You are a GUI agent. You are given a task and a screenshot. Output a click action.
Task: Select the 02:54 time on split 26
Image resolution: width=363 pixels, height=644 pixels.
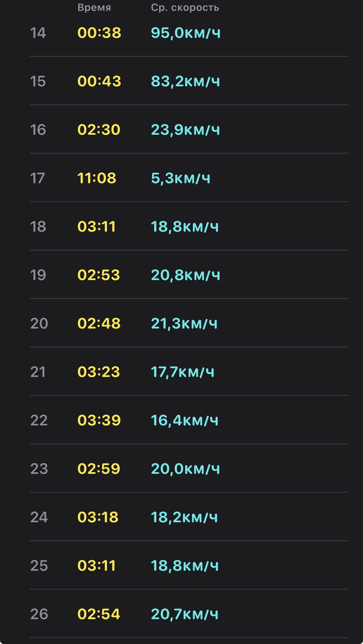coord(99,614)
